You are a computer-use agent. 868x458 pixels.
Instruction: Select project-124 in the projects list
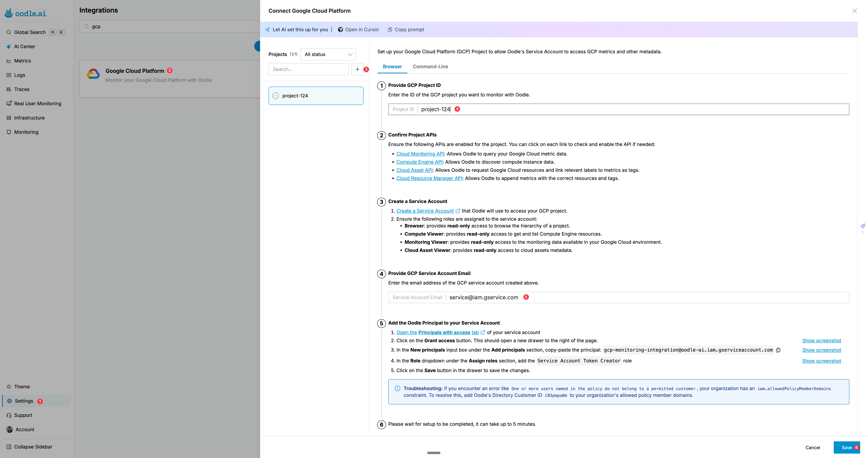pyautogui.click(x=316, y=96)
